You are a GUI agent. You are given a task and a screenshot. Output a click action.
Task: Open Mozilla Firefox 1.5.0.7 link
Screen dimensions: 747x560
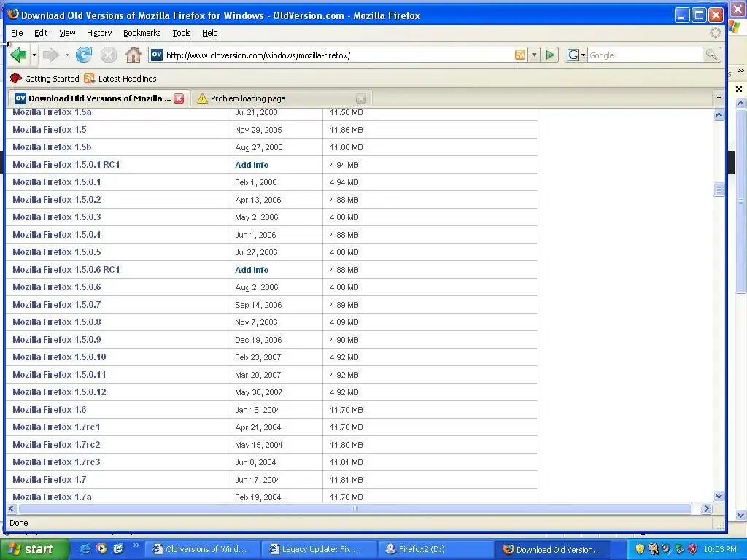pyautogui.click(x=57, y=304)
